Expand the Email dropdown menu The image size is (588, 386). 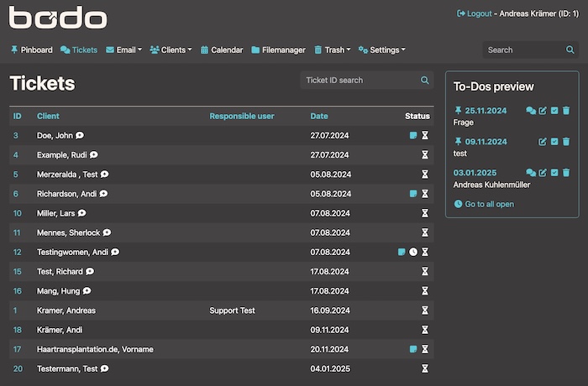pos(123,50)
